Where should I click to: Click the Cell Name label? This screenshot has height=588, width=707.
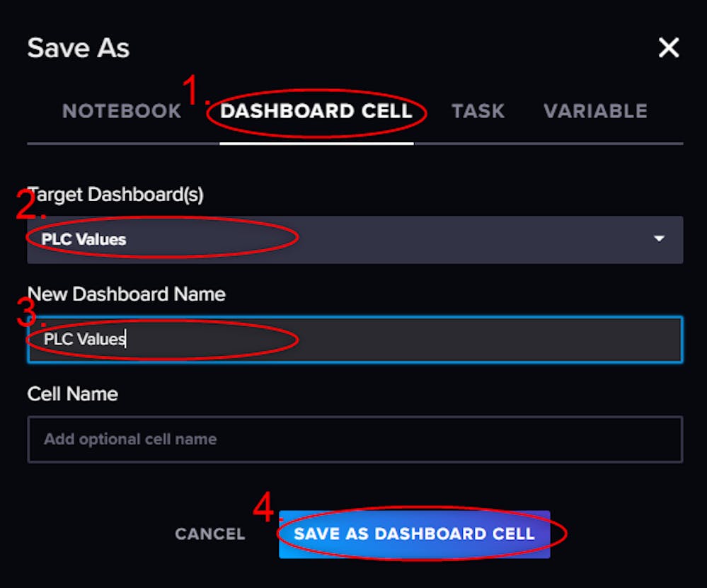coord(73,394)
